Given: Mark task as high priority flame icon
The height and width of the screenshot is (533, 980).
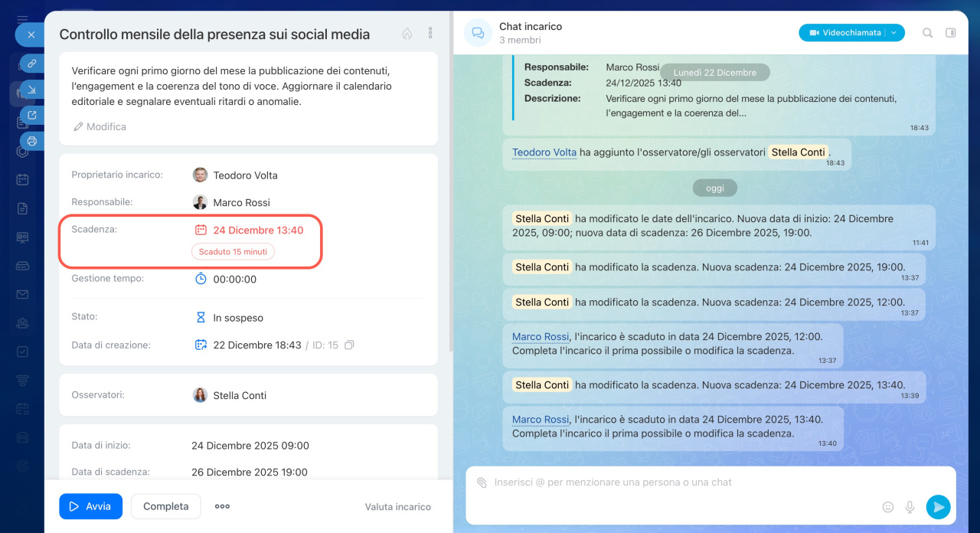Looking at the screenshot, I should tap(407, 34).
